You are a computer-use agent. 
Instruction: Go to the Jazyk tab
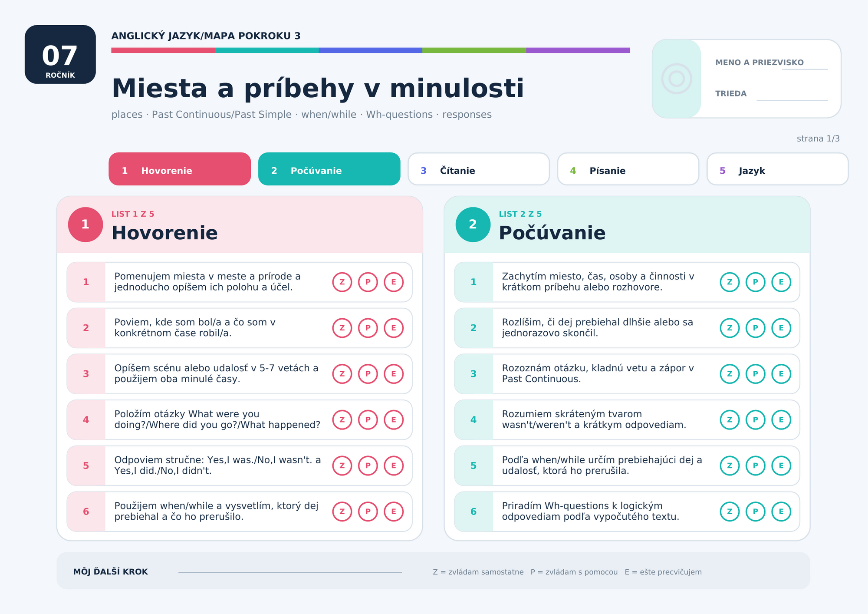pyautogui.click(x=778, y=169)
